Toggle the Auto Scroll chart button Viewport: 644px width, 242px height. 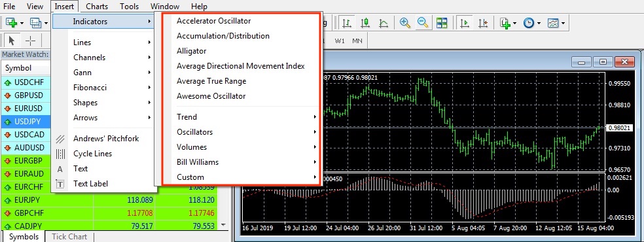(x=465, y=23)
